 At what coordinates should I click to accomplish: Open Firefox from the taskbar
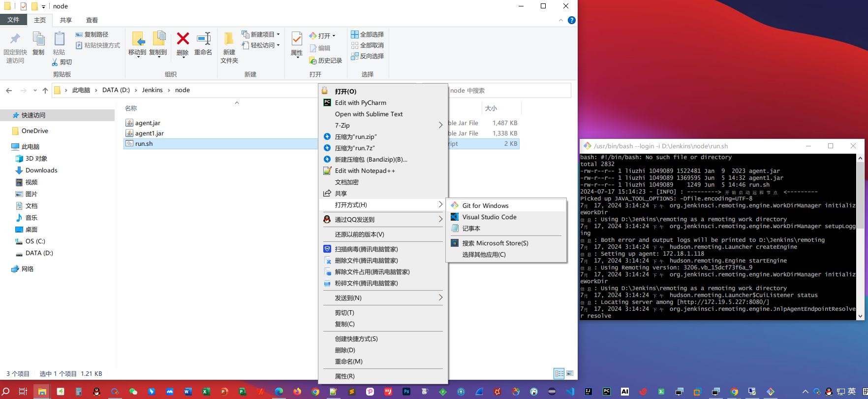(297, 392)
